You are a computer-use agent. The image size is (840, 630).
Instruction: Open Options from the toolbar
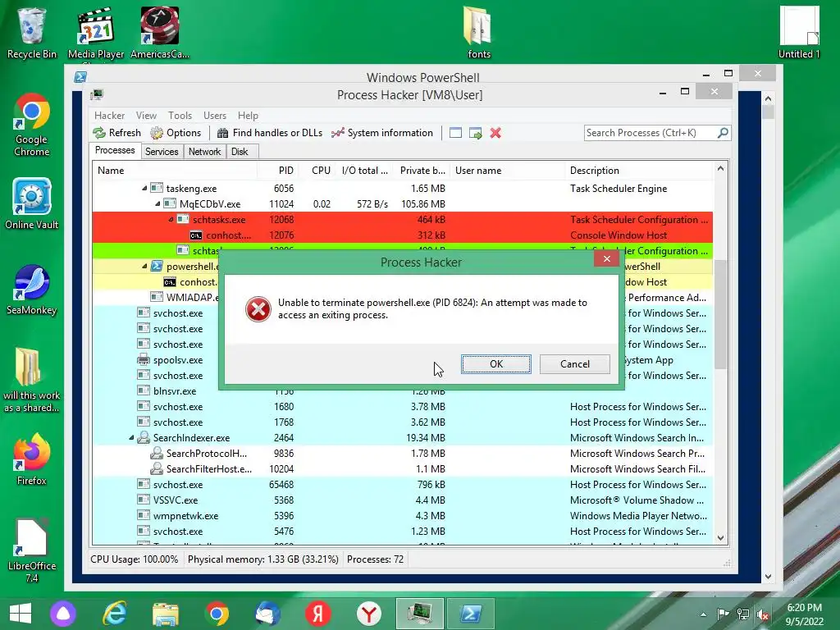(176, 133)
